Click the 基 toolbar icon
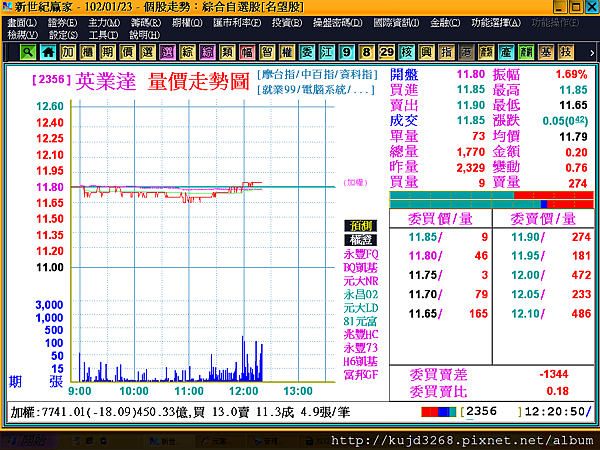 (x=546, y=52)
